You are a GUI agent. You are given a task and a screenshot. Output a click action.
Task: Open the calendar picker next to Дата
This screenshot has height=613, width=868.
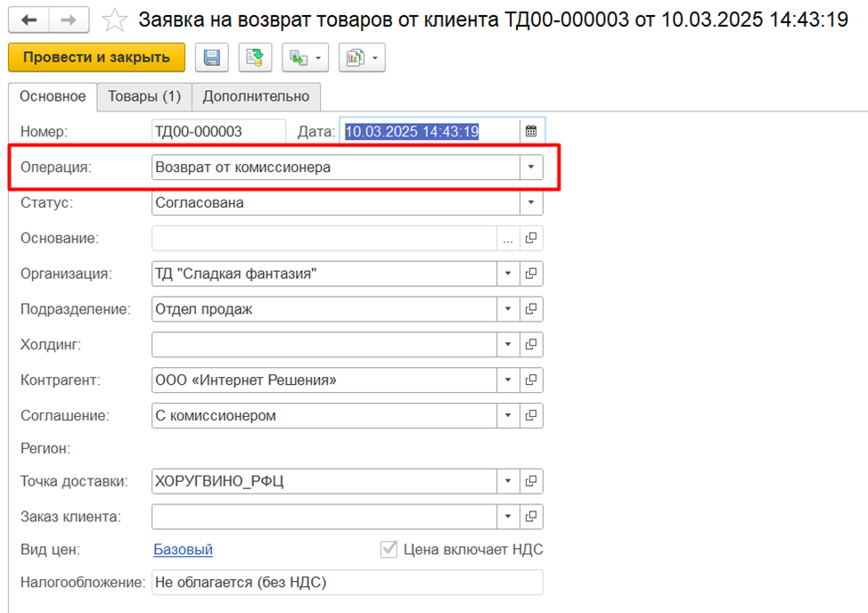(531, 132)
